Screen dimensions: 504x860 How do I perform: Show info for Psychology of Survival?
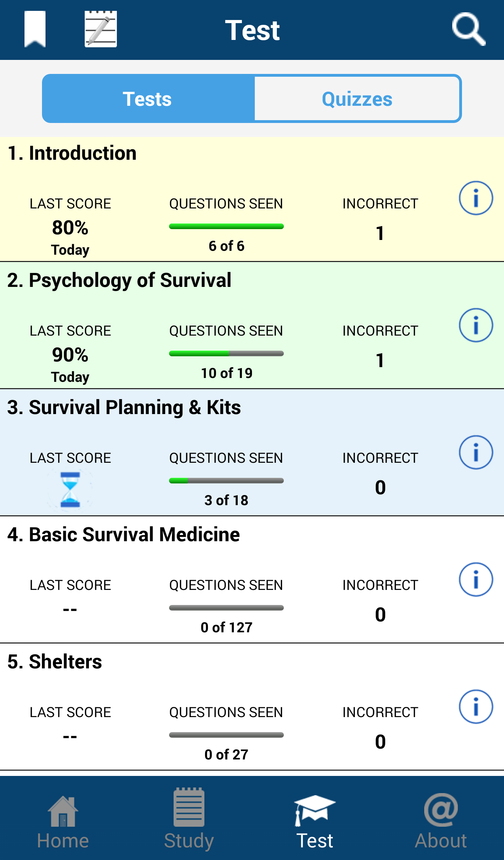(476, 325)
